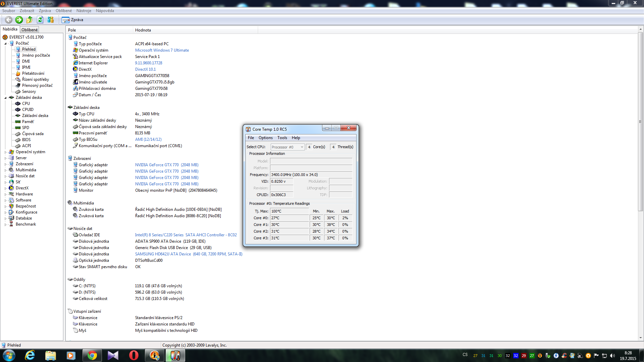Switch to Core Temp taskbar button
Screen dimensions: 644x362
[x=175, y=355]
